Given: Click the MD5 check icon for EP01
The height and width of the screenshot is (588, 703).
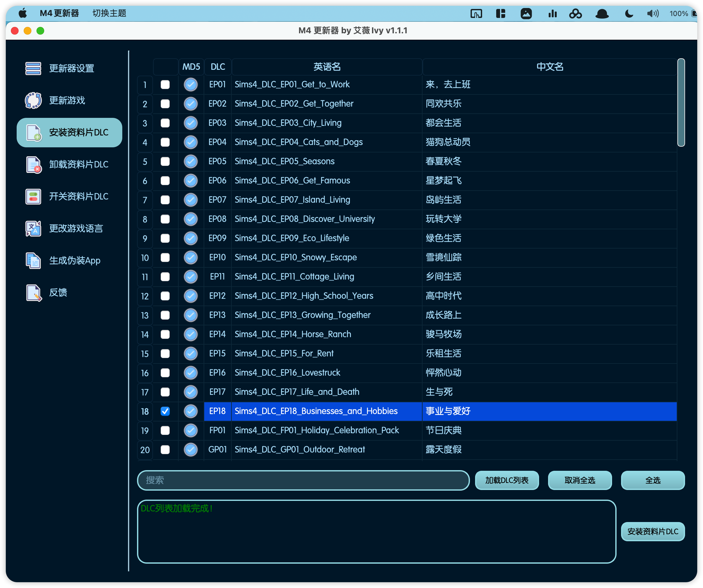Looking at the screenshot, I should 190,84.
